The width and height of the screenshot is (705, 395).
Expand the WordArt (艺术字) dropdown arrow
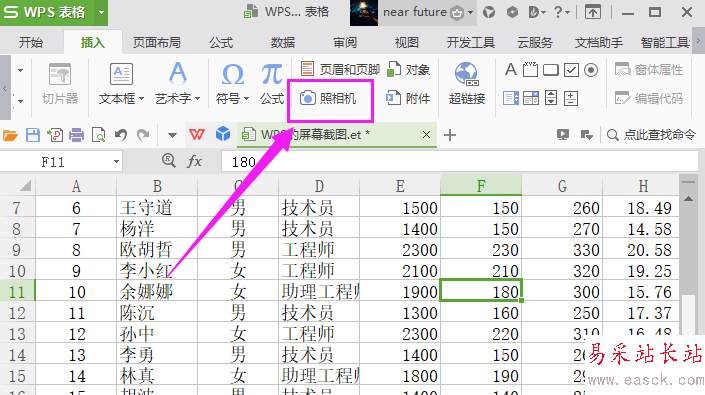coord(197,99)
